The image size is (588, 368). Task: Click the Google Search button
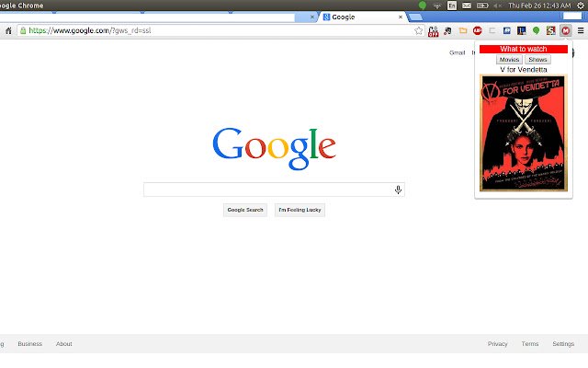coord(245,210)
